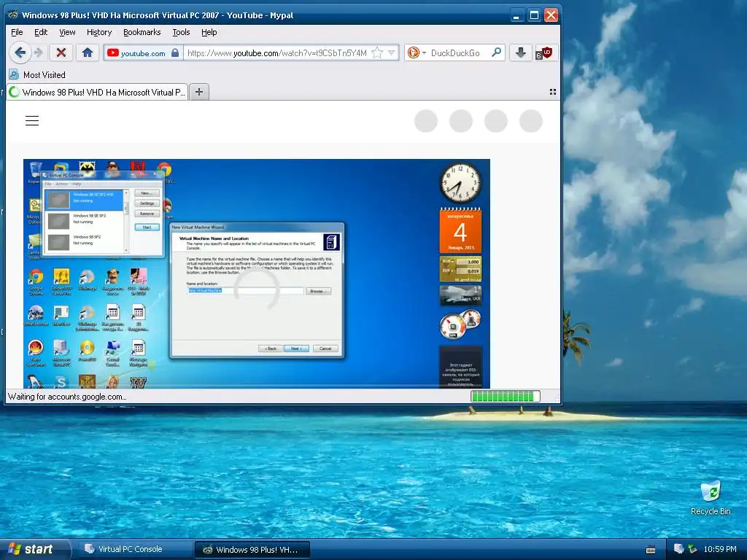
Task: Open the Edit menu
Action: pyautogui.click(x=41, y=32)
